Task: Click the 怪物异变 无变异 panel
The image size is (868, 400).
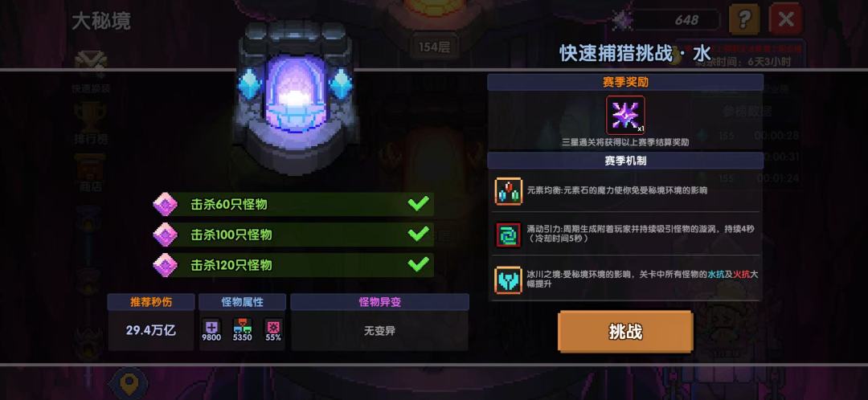Action: [379, 321]
